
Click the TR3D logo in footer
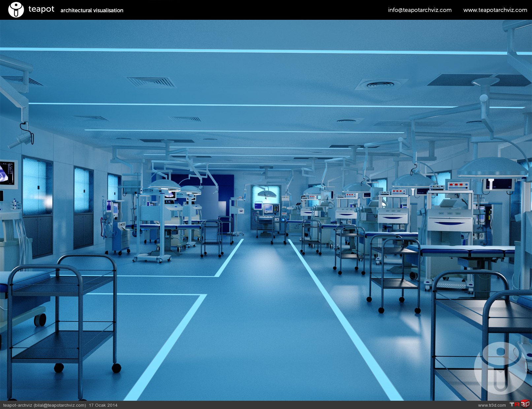point(519,404)
